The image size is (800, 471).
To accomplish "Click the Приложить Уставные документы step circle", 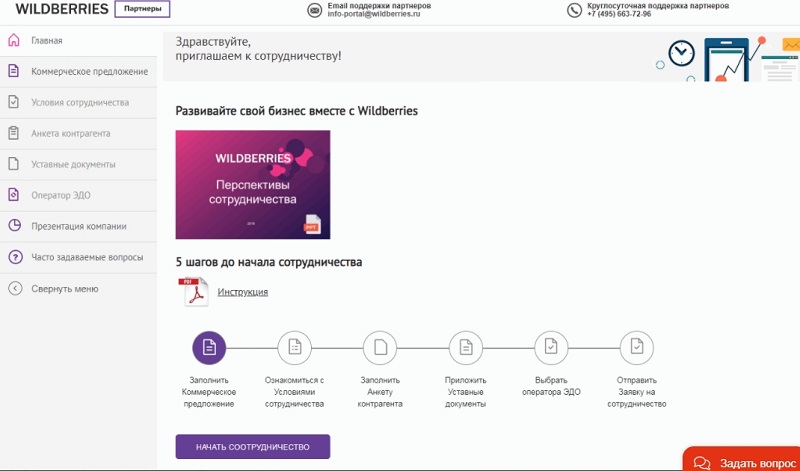I will 466,348.
